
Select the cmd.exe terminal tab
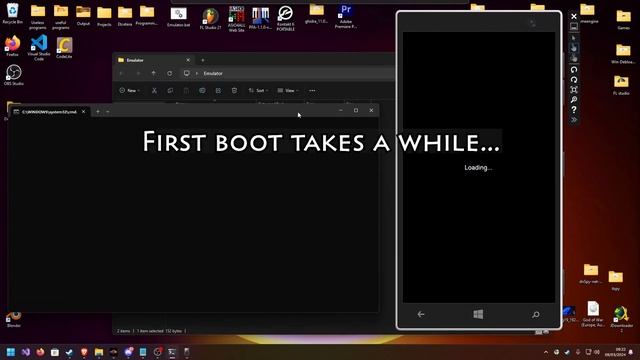pos(49,111)
